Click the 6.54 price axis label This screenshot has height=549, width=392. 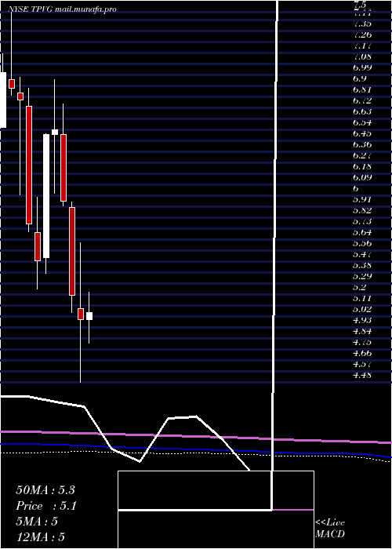362,122
